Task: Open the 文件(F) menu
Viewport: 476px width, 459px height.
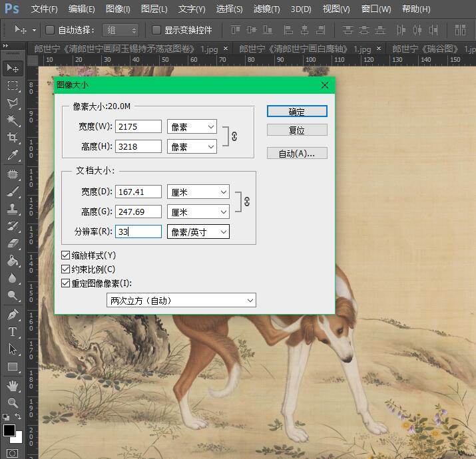Action: point(44,9)
